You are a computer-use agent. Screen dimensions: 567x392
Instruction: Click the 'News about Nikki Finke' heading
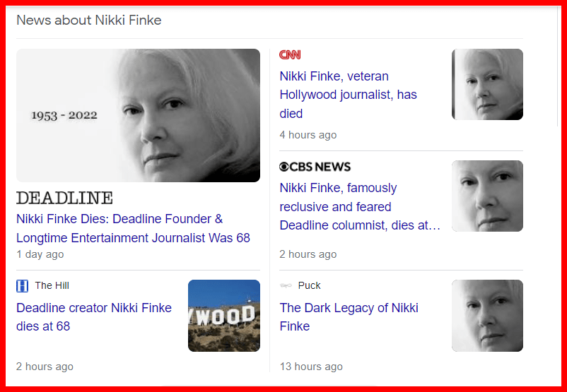[x=89, y=20]
